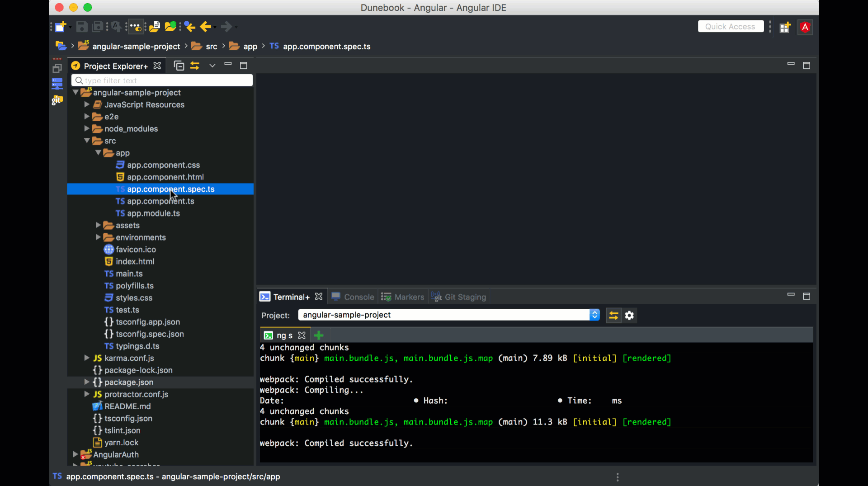The image size is (868, 486).
Task: Expand the karma.conf.js node
Action: click(87, 358)
